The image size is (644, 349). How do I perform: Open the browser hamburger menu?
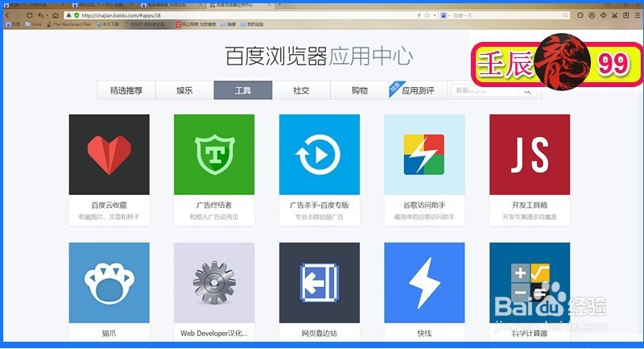pos(638,15)
